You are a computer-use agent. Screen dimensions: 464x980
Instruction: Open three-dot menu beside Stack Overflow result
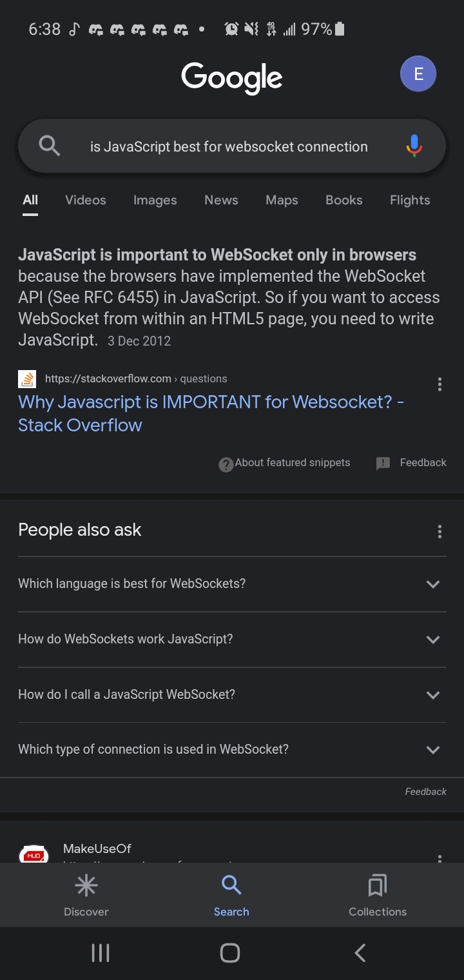click(440, 385)
